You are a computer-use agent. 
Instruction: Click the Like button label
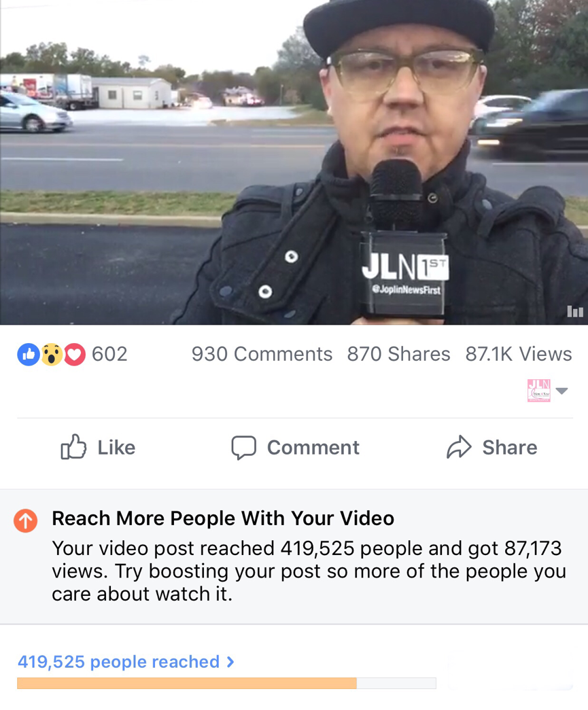pyautogui.click(x=116, y=447)
